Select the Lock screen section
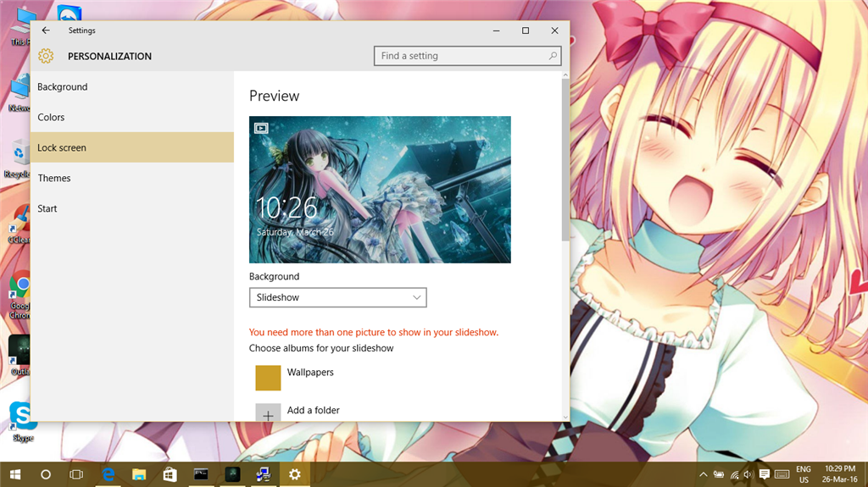 [x=131, y=147]
